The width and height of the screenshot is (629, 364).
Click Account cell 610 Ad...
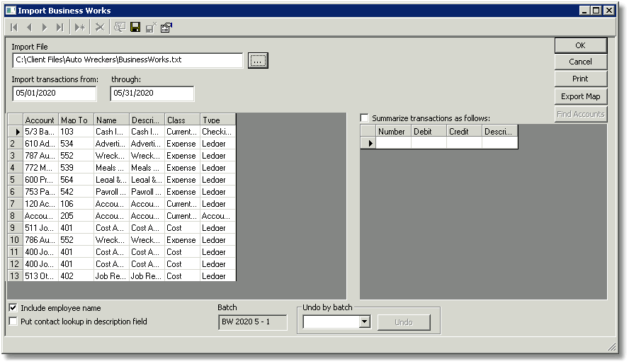pos(40,144)
